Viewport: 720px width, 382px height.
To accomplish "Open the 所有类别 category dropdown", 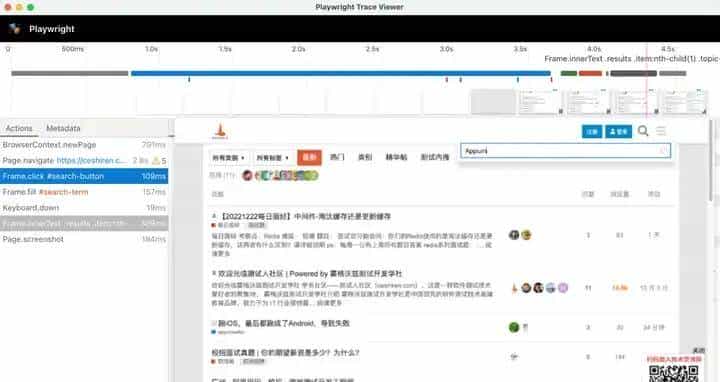I will (229, 157).
